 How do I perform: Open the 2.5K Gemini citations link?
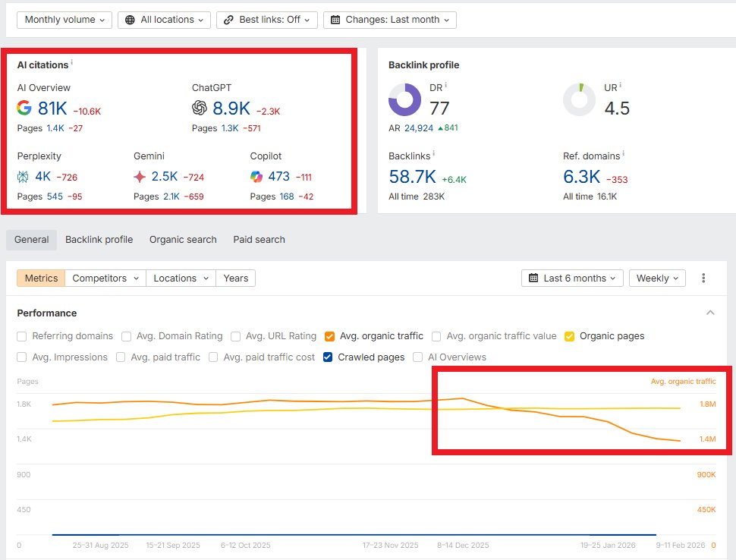(x=165, y=177)
